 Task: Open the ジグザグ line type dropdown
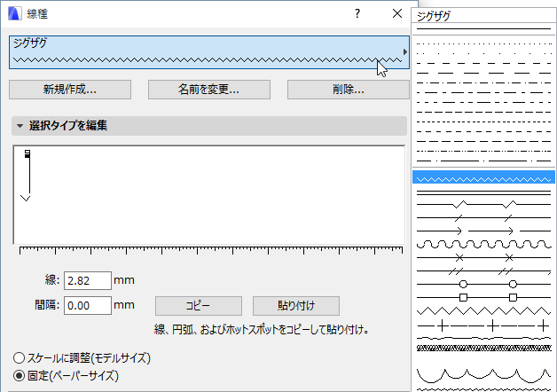click(209, 52)
